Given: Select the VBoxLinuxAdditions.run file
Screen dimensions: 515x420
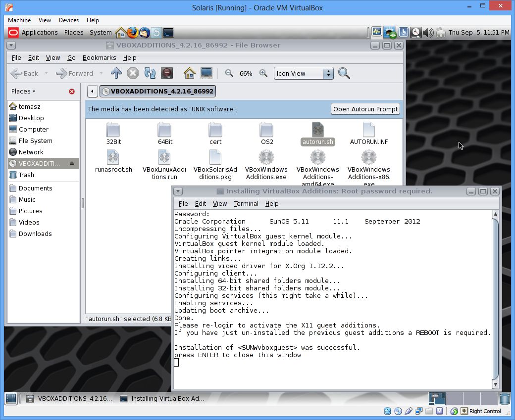Looking at the screenshot, I should click(164, 165).
